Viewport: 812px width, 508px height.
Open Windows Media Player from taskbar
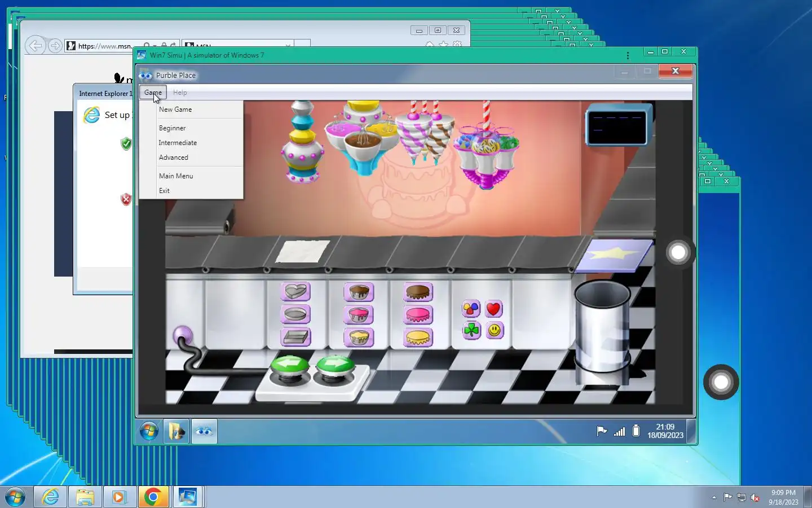pyautogui.click(x=118, y=497)
